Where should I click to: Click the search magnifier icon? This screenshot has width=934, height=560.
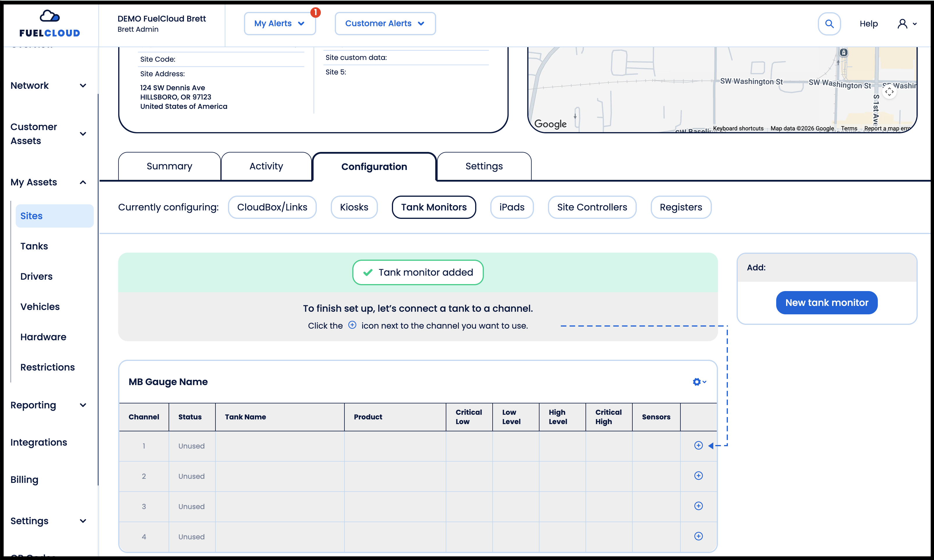coord(829,24)
